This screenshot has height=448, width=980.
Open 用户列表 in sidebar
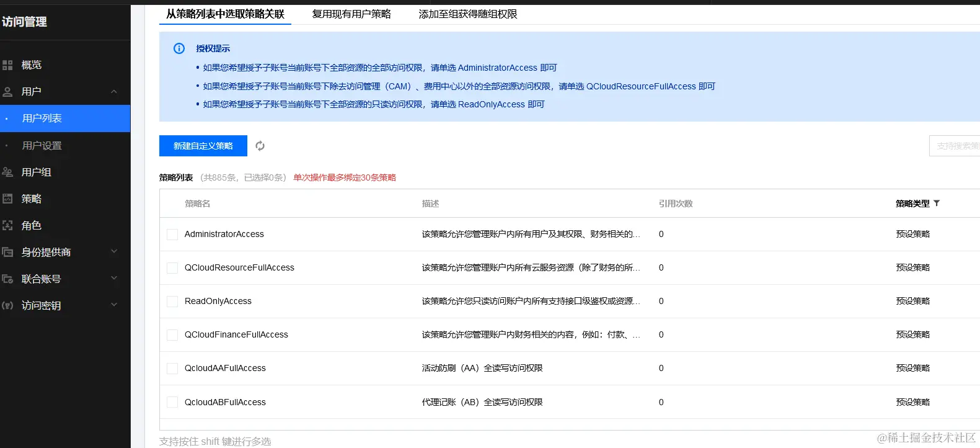click(65, 119)
